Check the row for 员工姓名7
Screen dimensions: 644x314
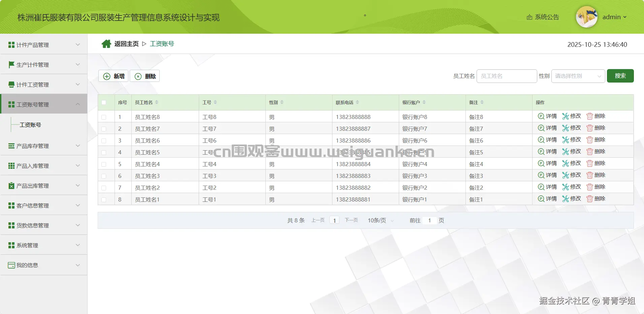point(104,129)
